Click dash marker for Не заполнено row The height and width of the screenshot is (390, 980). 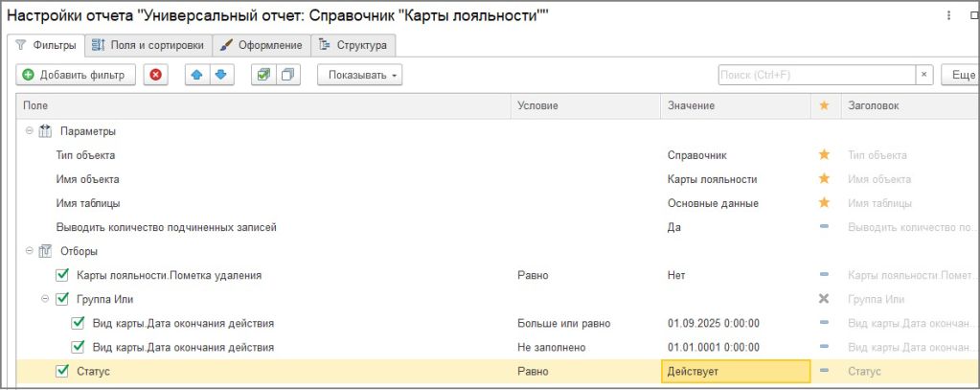coord(824,347)
